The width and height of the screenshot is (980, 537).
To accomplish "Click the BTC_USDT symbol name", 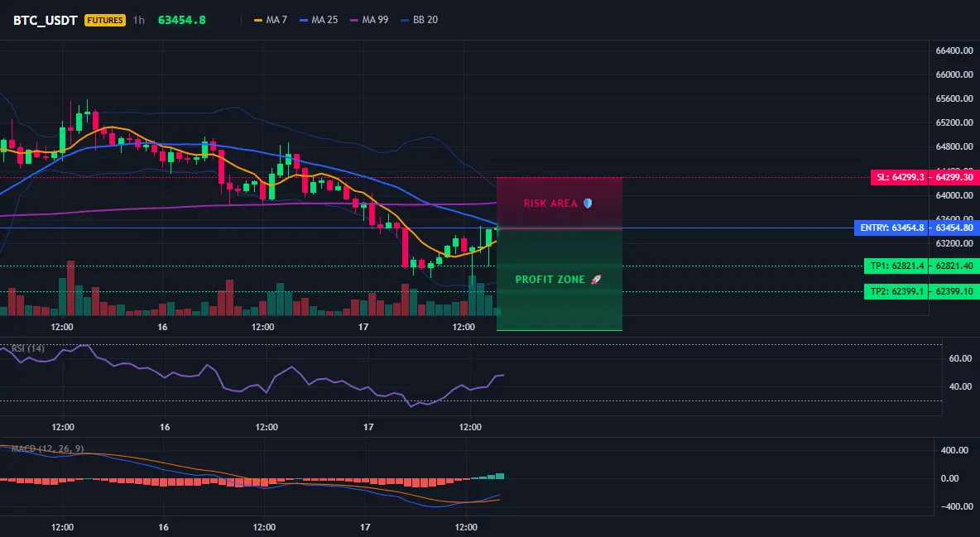I will pos(45,20).
